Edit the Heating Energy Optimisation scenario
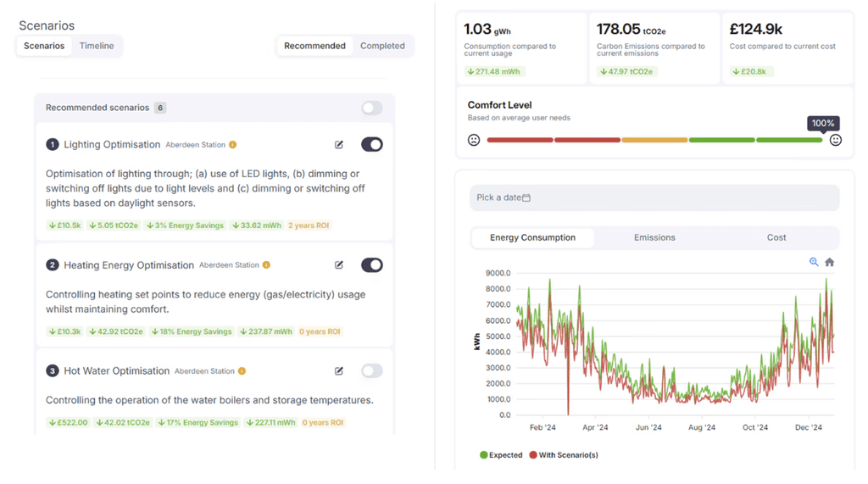The height and width of the screenshot is (484, 868). click(339, 265)
